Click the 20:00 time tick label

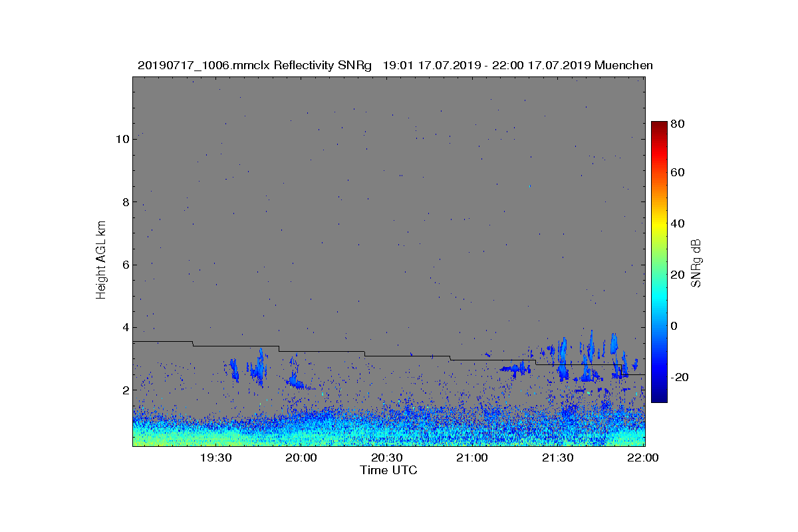click(301, 458)
